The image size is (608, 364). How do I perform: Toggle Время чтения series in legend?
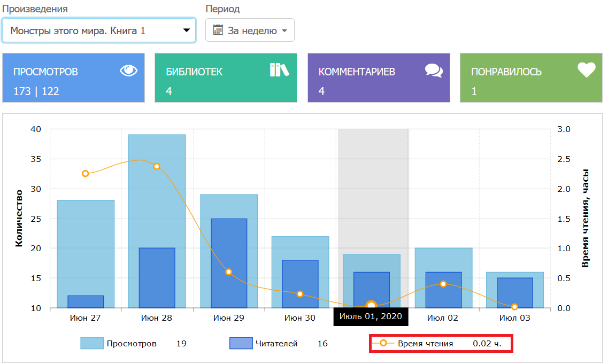(x=425, y=344)
